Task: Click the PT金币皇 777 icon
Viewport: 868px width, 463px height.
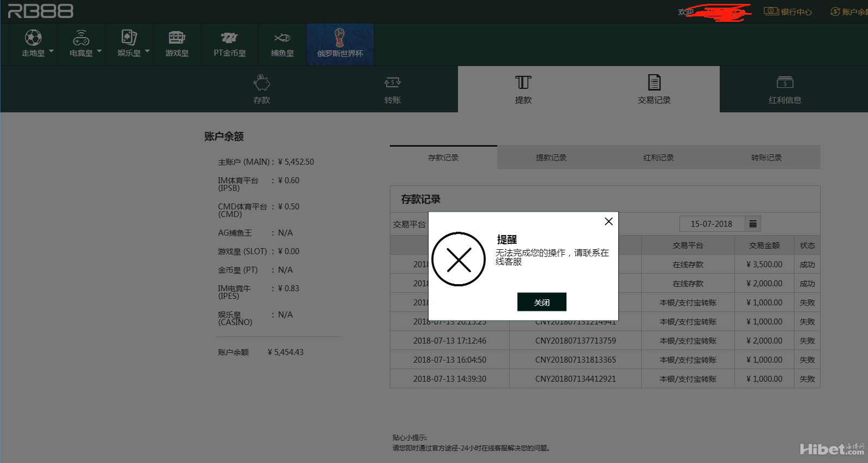Action: pos(229,38)
